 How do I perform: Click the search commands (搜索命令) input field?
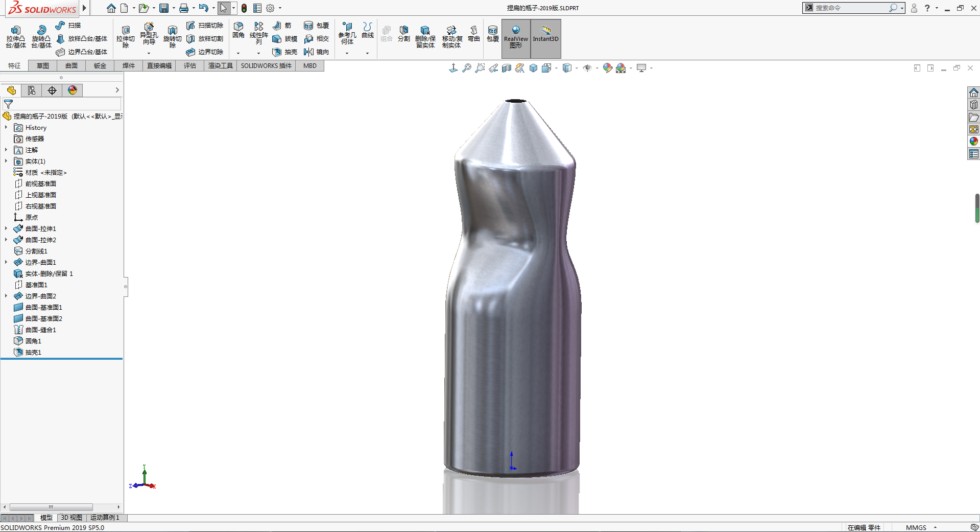(x=850, y=8)
